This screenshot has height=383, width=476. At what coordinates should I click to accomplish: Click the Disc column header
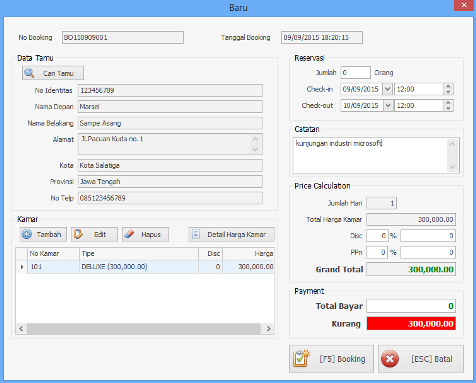(210, 254)
